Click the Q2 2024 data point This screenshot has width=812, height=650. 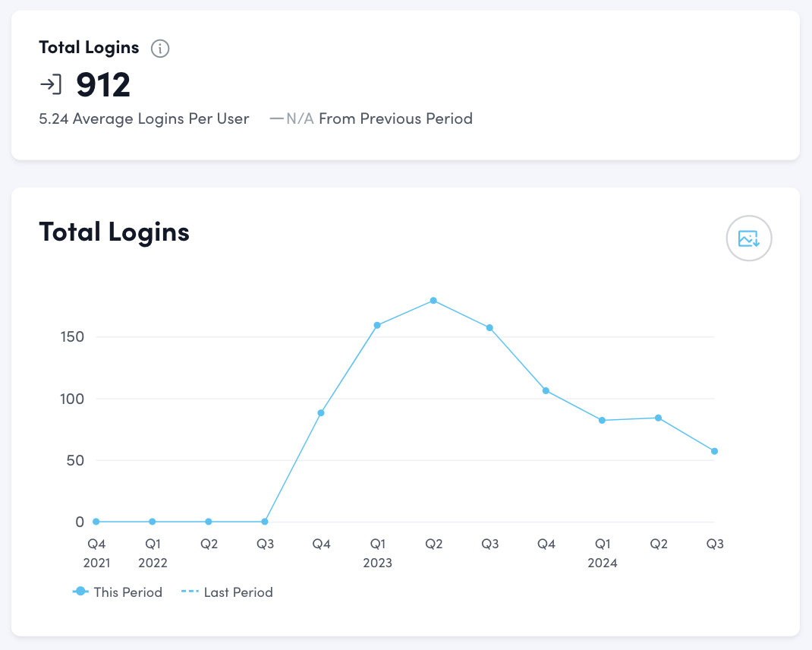[658, 418]
